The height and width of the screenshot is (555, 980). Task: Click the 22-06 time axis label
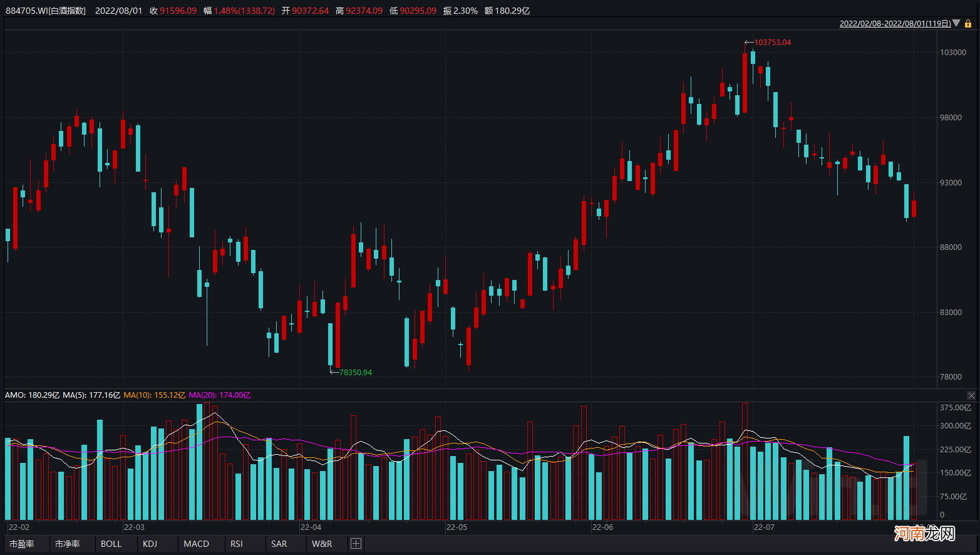tap(602, 527)
